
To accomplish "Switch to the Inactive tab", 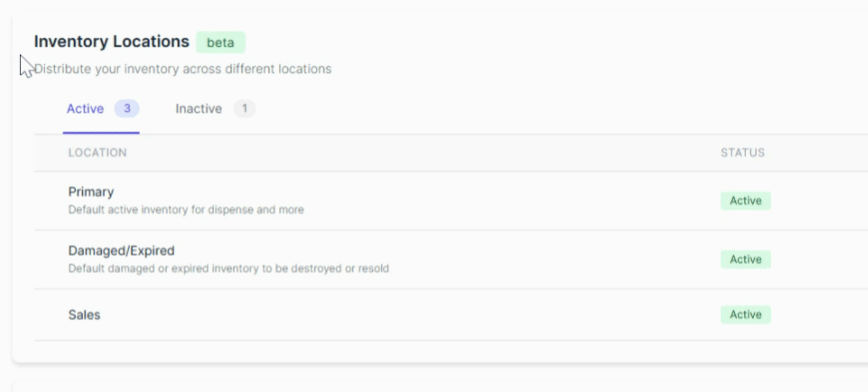I will click(199, 109).
